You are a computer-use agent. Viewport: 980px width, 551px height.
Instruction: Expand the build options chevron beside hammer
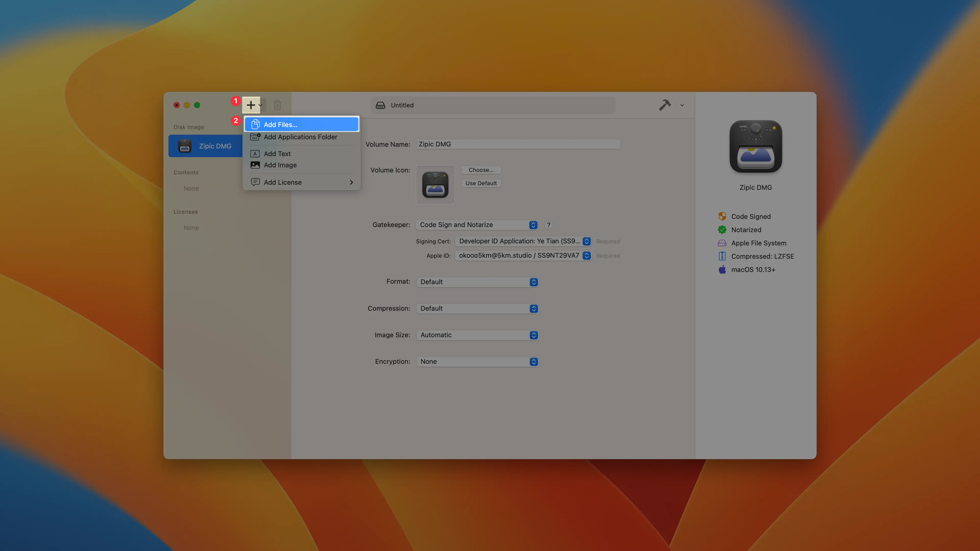(x=682, y=105)
